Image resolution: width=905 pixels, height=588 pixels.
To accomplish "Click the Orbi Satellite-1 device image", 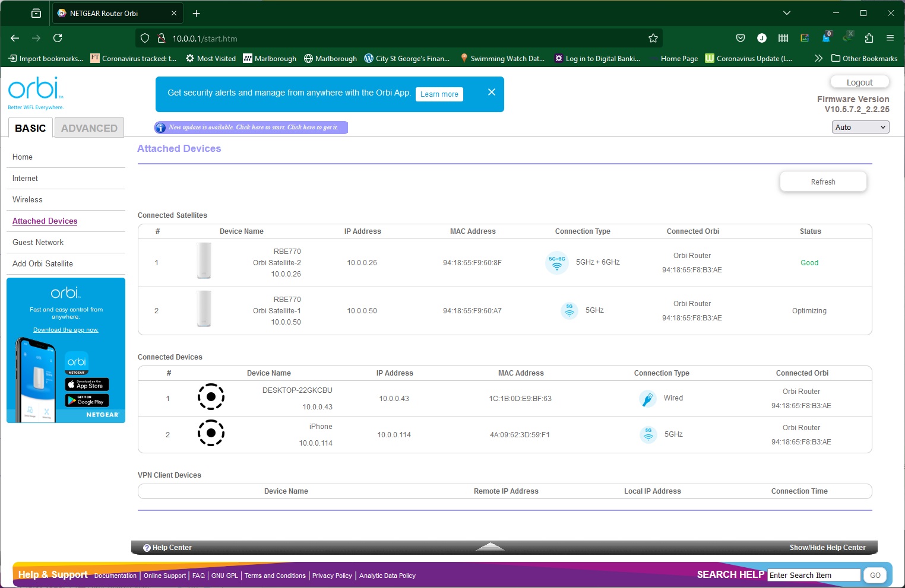I will 204,309.
